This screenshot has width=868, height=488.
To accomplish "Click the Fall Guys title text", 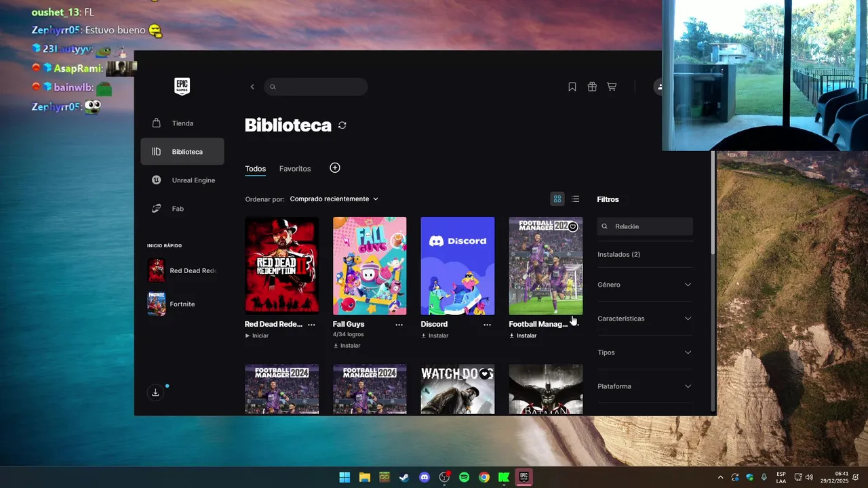I will [x=349, y=324].
